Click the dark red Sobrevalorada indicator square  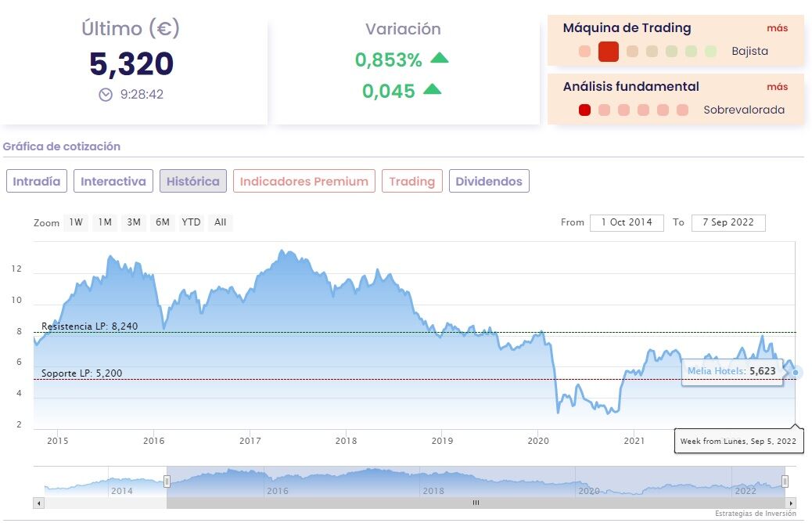point(584,110)
